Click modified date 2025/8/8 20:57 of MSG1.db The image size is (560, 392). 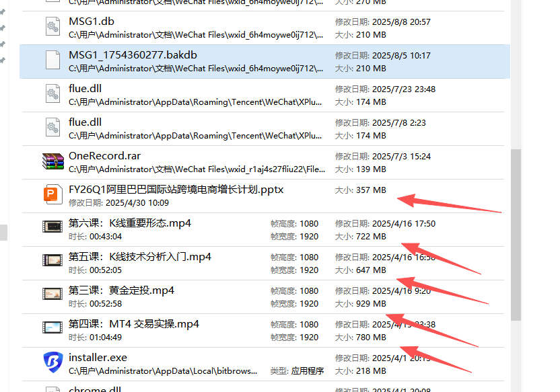pyautogui.click(x=382, y=22)
